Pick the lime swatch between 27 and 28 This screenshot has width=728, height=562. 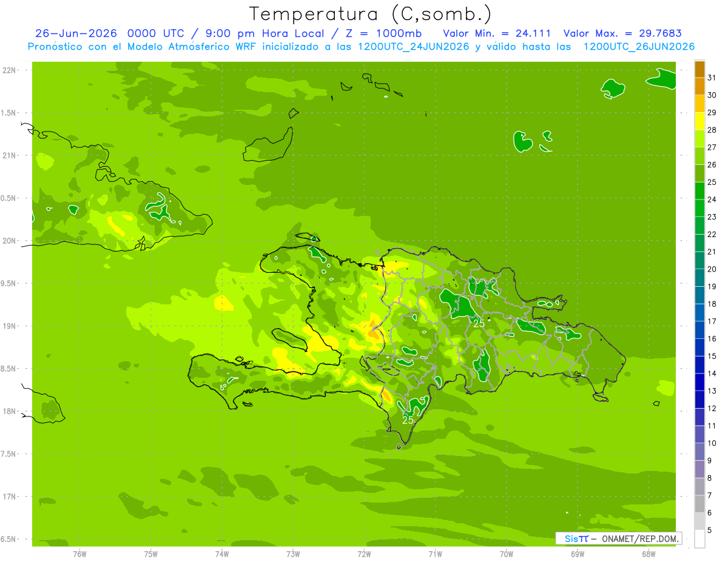[x=699, y=139]
